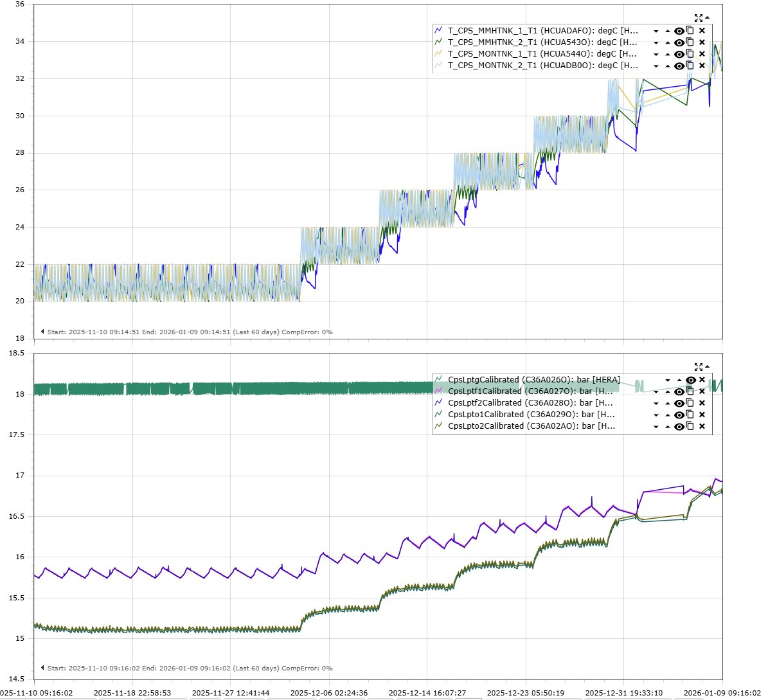The height and width of the screenshot is (700, 768).
Task: Expand the temperature chart to fullscreen
Action: (699, 18)
